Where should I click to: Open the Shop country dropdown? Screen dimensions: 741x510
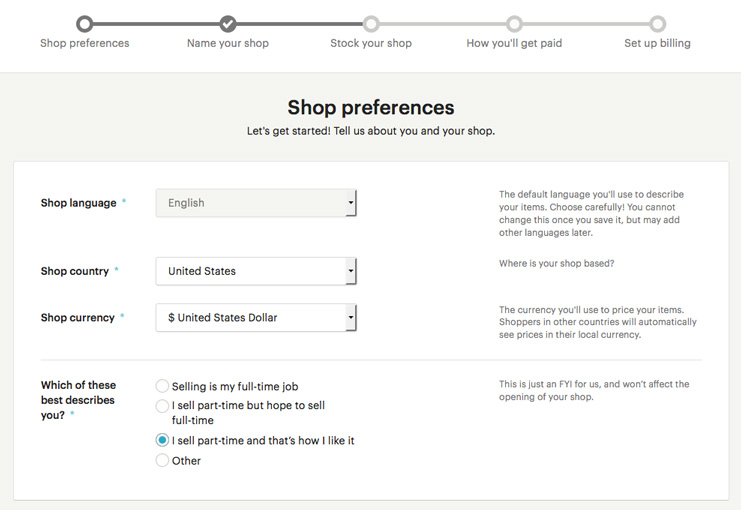click(x=256, y=271)
